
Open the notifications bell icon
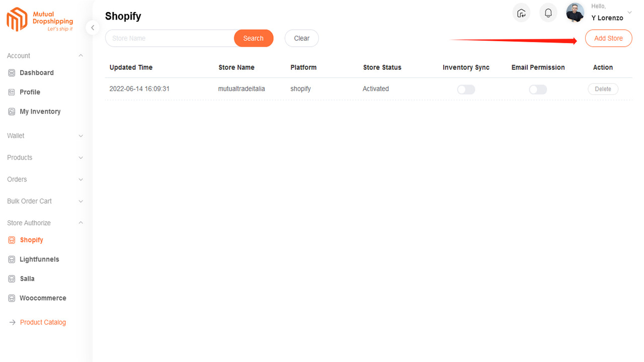(548, 13)
